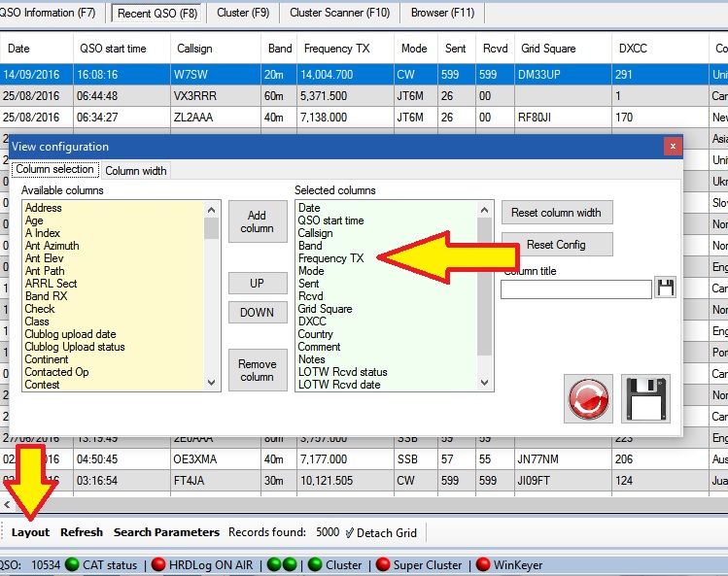Screen dimensions: 728x576
Task: Toggle the Detach Grid checkbox
Action: (x=349, y=533)
